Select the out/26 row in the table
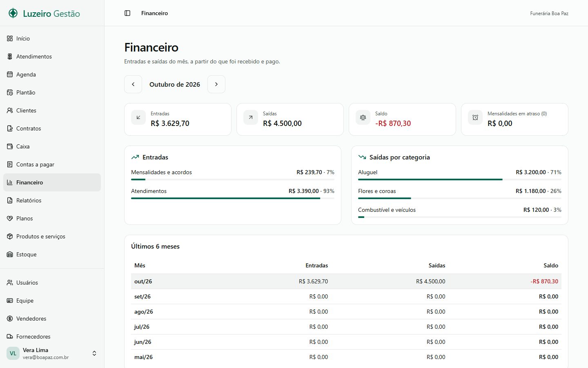 click(x=346, y=281)
